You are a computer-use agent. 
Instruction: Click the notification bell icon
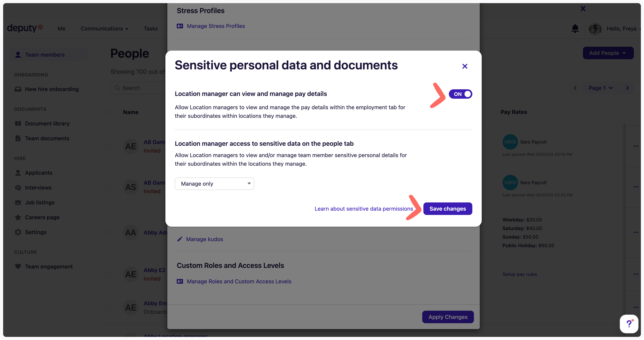pyautogui.click(x=575, y=29)
